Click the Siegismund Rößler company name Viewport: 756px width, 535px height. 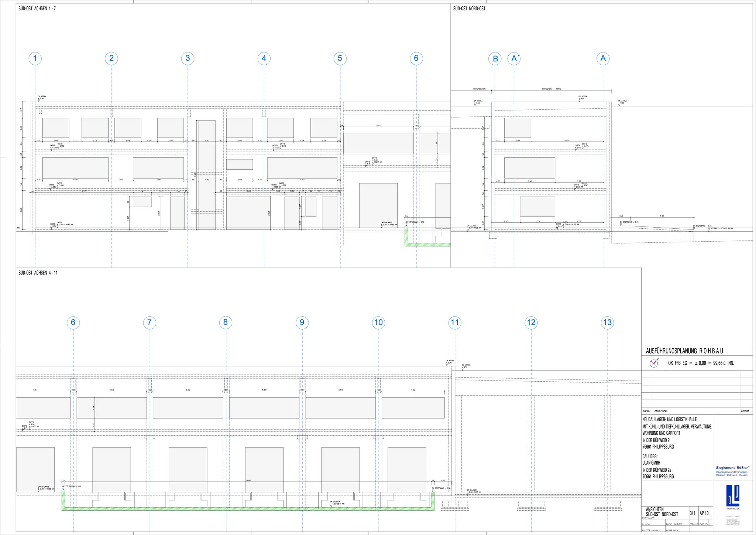(732, 467)
